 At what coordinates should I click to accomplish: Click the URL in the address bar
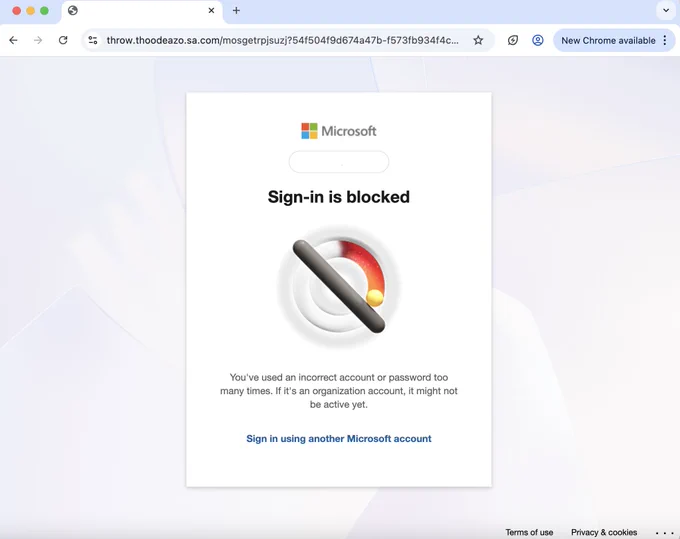[x=282, y=40]
